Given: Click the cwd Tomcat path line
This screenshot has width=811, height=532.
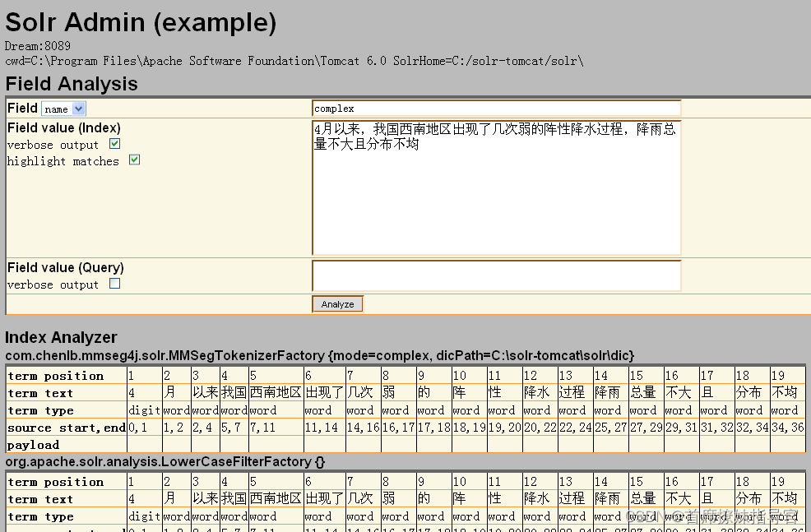Looking at the screenshot, I should tap(294, 61).
